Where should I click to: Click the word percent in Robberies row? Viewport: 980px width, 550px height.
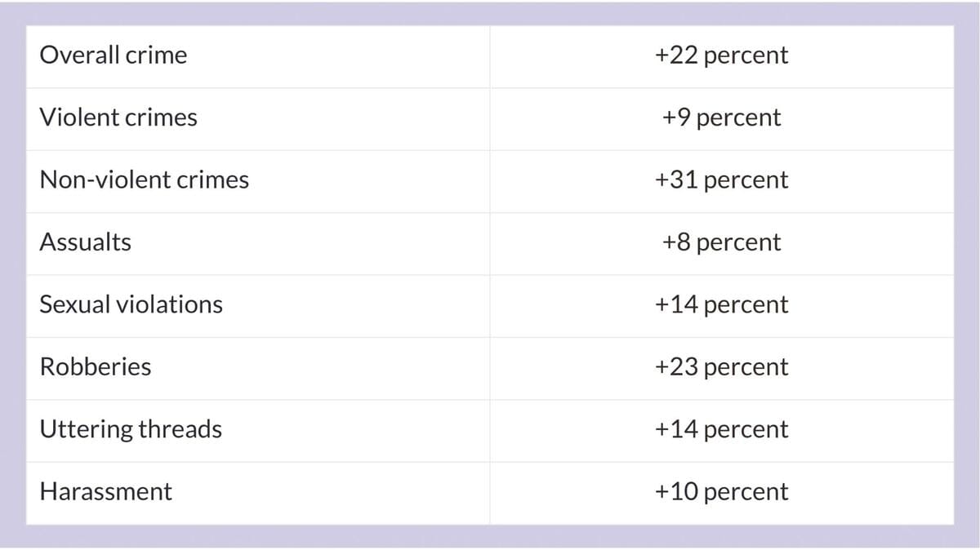click(746, 369)
